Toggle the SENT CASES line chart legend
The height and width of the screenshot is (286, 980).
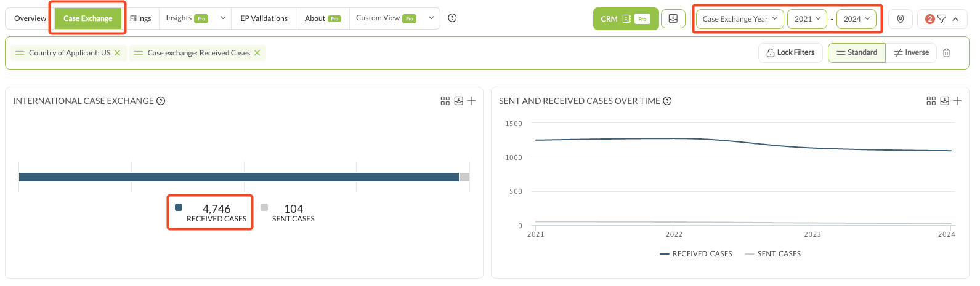(773, 254)
